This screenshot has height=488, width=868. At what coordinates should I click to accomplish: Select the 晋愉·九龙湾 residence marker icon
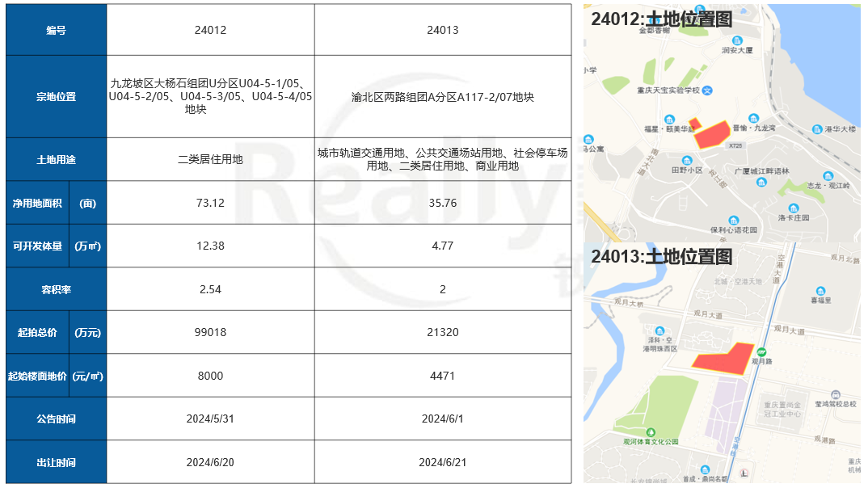pyautogui.click(x=753, y=119)
